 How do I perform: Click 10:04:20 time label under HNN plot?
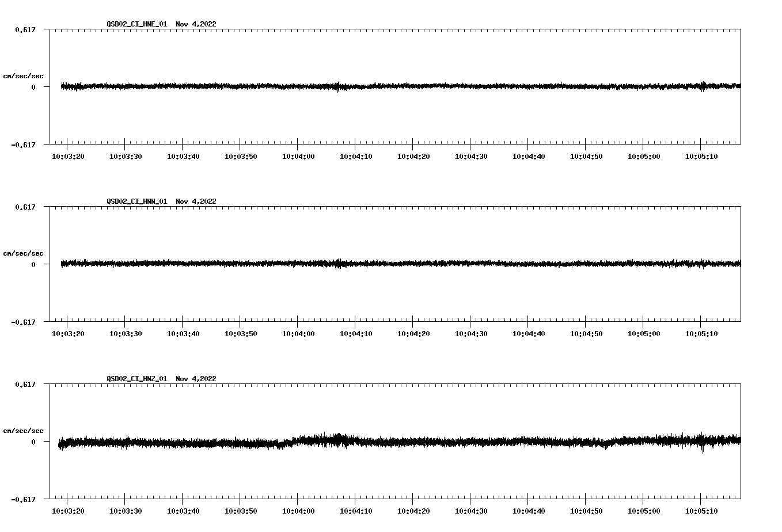pos(413,334)
